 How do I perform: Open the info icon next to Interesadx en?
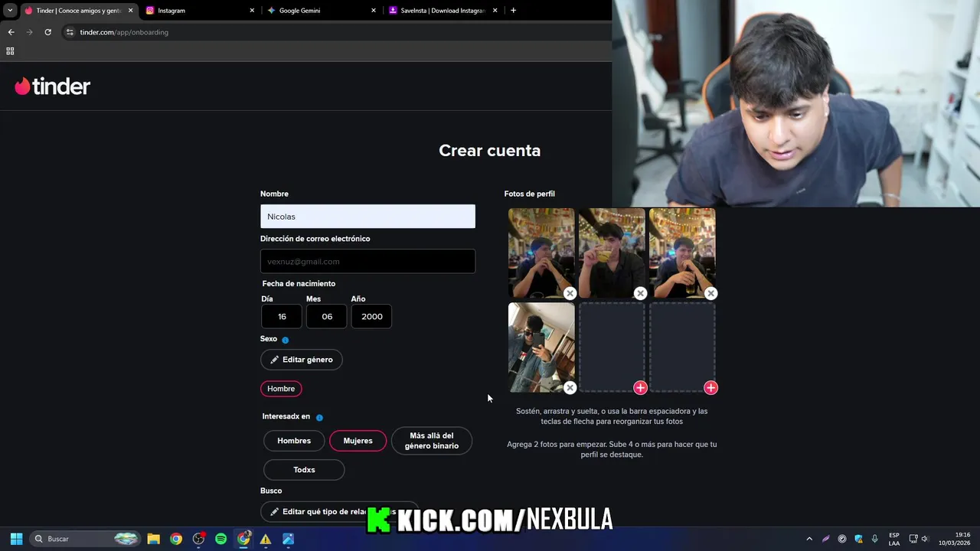(x=319, y=417)
